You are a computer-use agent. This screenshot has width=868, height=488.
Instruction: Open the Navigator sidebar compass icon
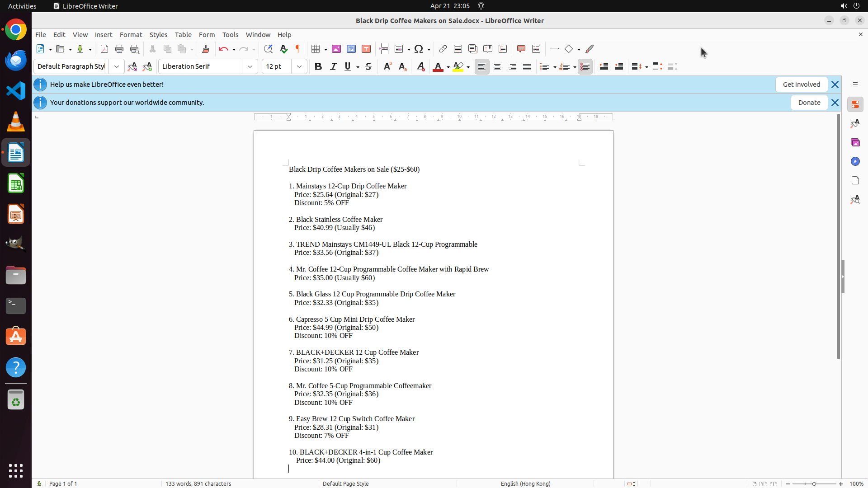point(855,161)
